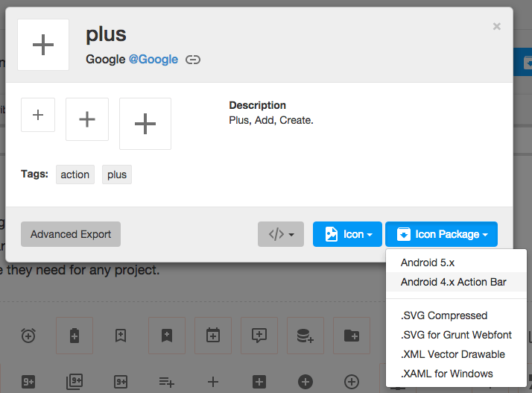Choose the playlist-plus icon
Screen dimensions: 532x393
[167, 382]
